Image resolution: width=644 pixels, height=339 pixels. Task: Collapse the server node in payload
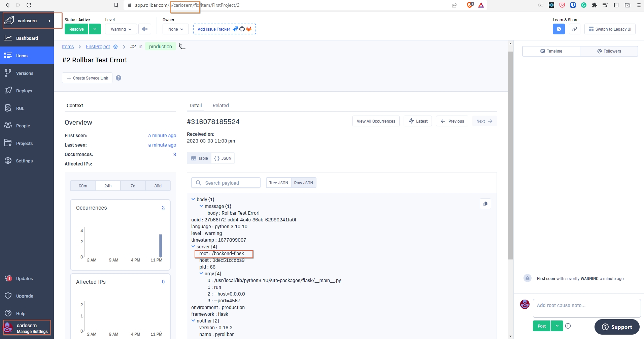194,246
